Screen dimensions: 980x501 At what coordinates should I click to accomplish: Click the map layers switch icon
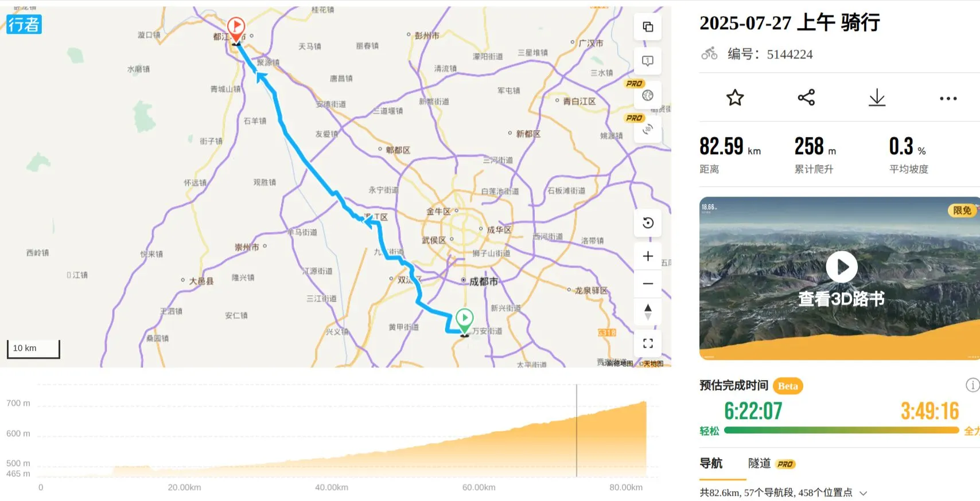coord(648,27)
